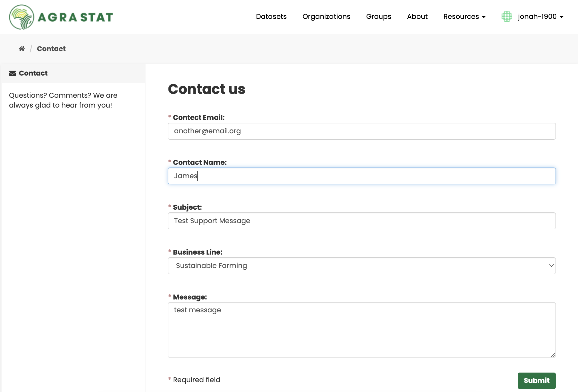The image size is (578, 392).
Task: Open the Business Line dropdown
Action: click(x=362, y=266)
